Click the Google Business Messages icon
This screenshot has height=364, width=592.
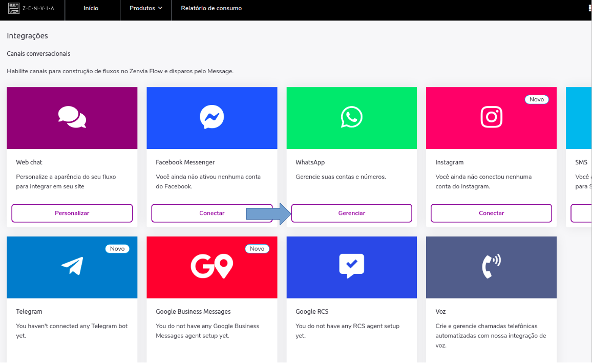[212, 266]
